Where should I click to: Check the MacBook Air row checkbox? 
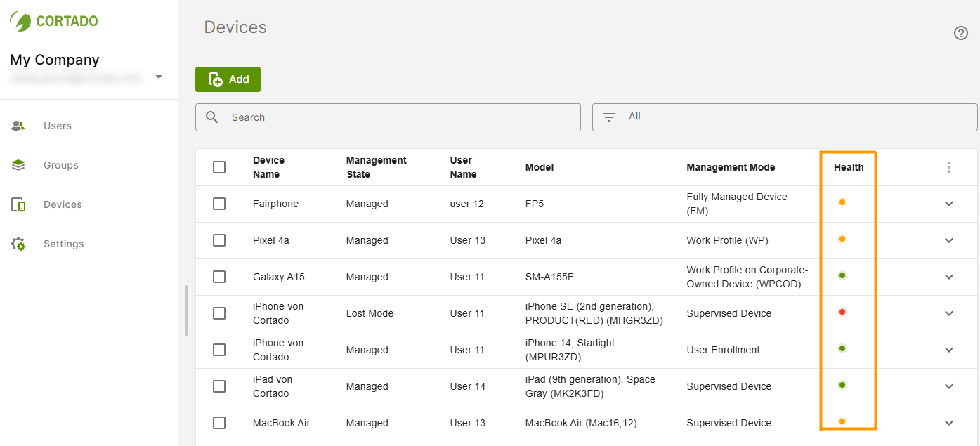(219, 423)
